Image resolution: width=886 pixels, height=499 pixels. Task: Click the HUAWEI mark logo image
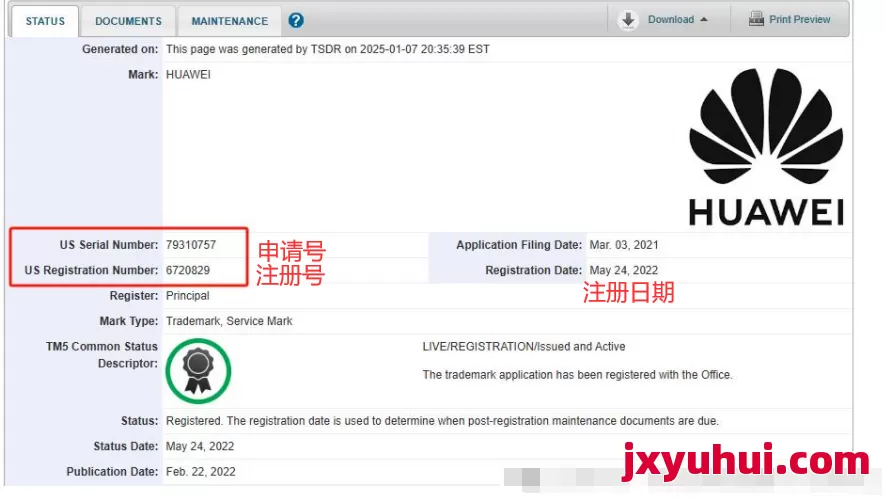click(766, 147)
